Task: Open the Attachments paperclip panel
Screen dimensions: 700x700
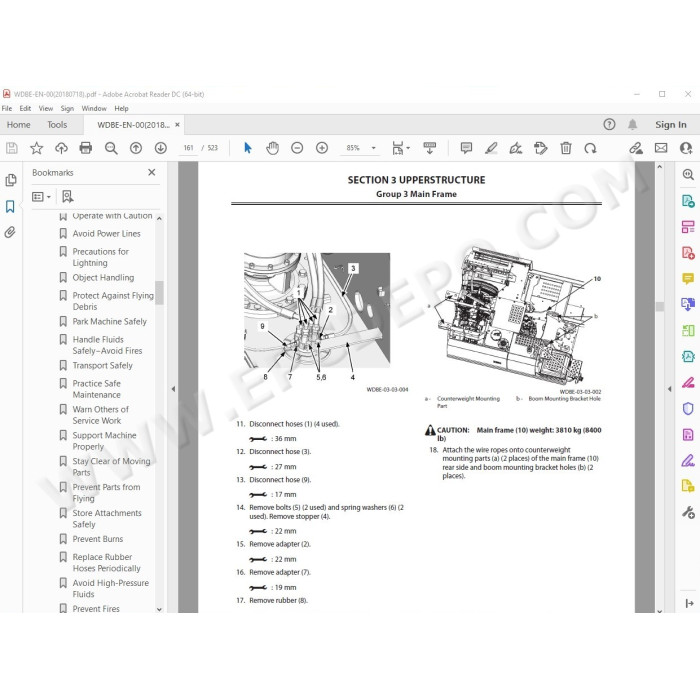Action: (10, 232)
